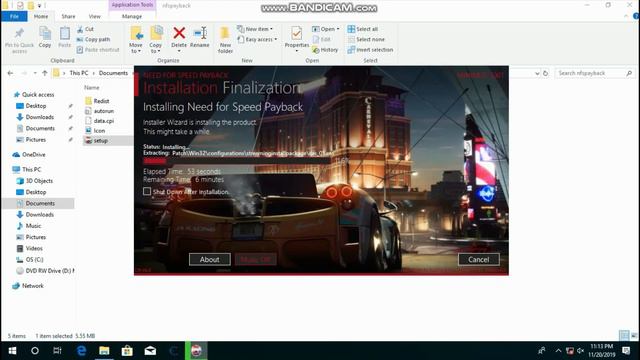Click the red installation progress bar

click(x=237, y=161)
